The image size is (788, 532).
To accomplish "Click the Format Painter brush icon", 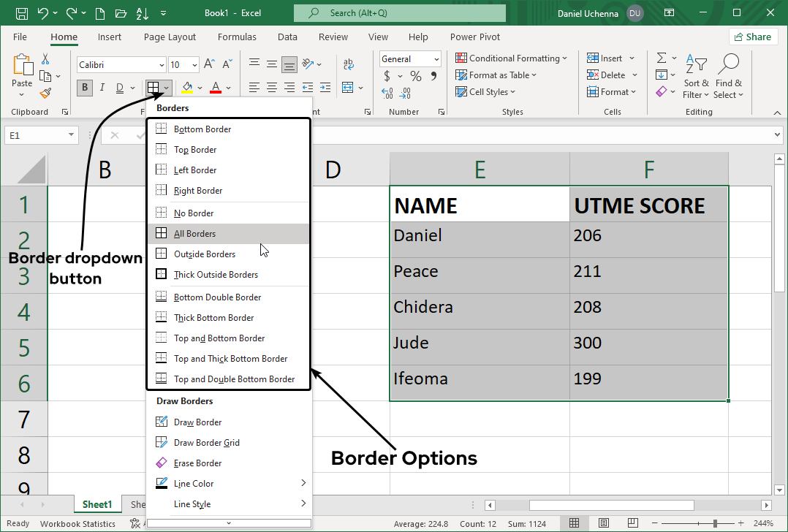I will coord(45,93).
